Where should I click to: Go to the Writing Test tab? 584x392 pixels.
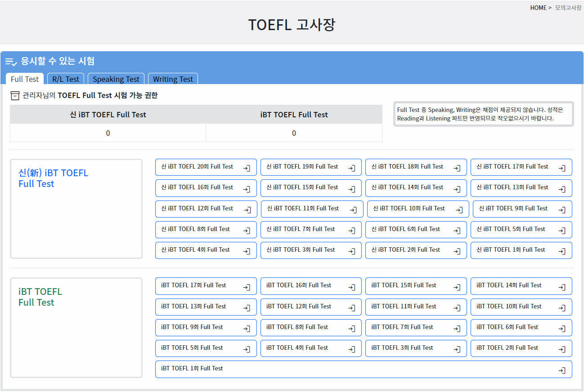173,79
